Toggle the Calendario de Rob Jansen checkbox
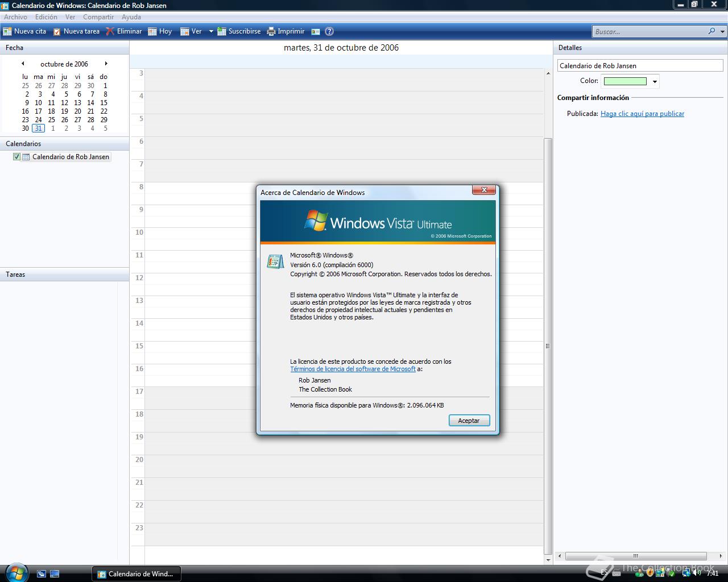 pos(16,157)
